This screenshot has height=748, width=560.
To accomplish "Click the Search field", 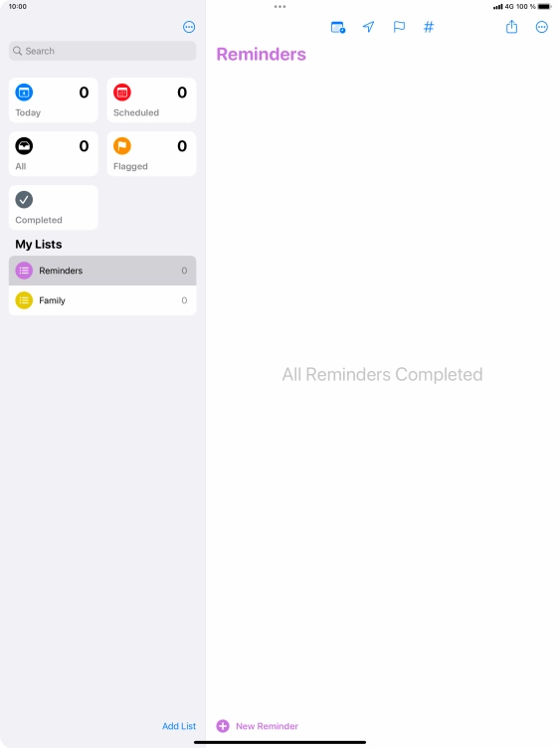I will pyautogui.click(x=102, y=51).
